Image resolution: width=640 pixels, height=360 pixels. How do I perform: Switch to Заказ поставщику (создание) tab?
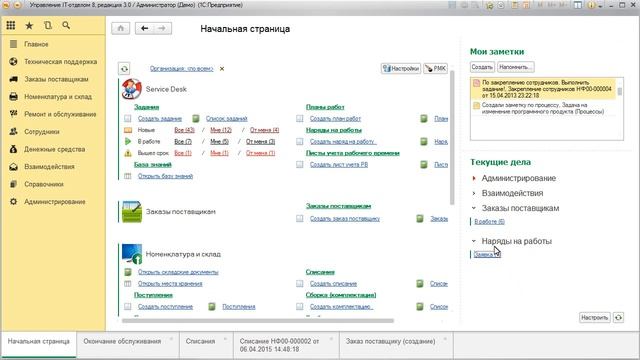coord(396,344)
